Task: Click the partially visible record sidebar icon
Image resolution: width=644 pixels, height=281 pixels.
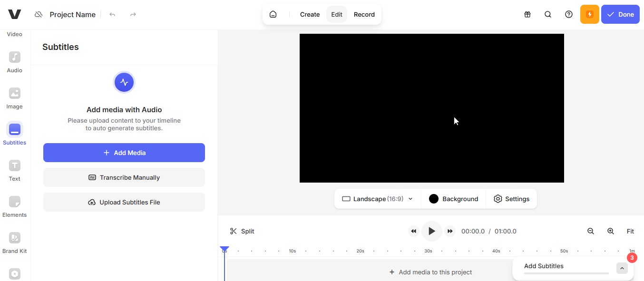Action: (x=15, y=274)
